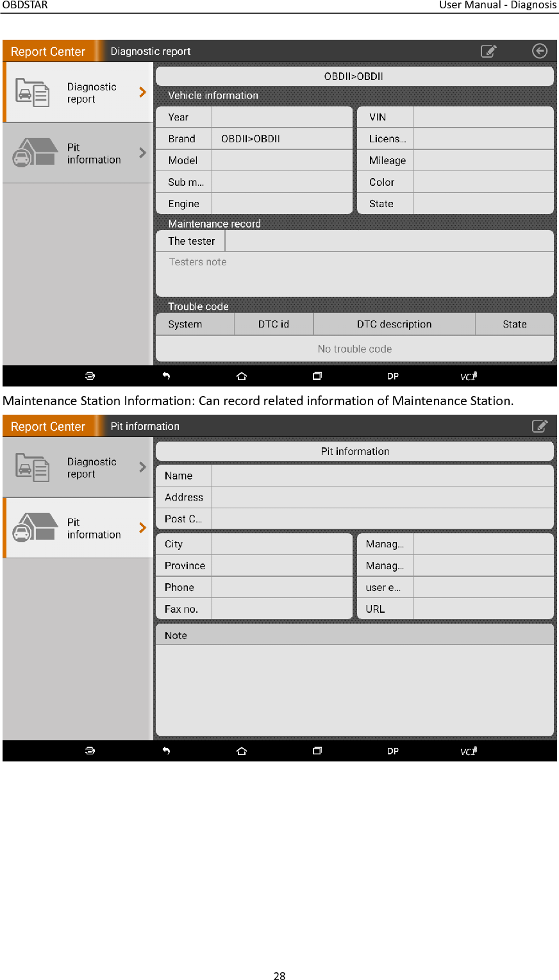Click URL input field
The height and width of the screenshot is (980, 559).
pyautogui.click(x=483, y=609)
